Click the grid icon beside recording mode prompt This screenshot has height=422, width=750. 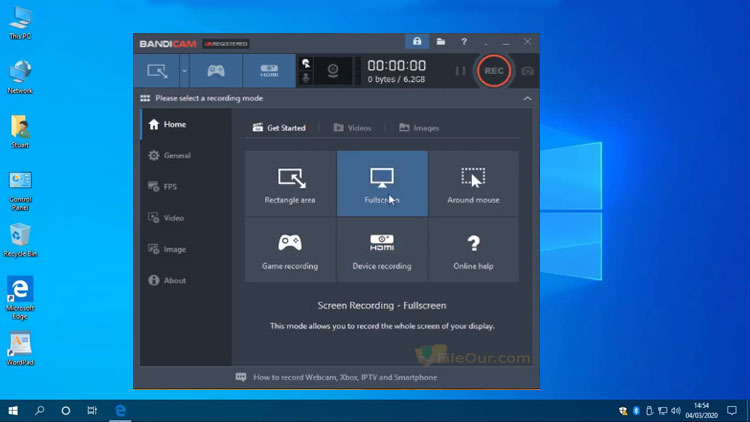coord(145,98)
